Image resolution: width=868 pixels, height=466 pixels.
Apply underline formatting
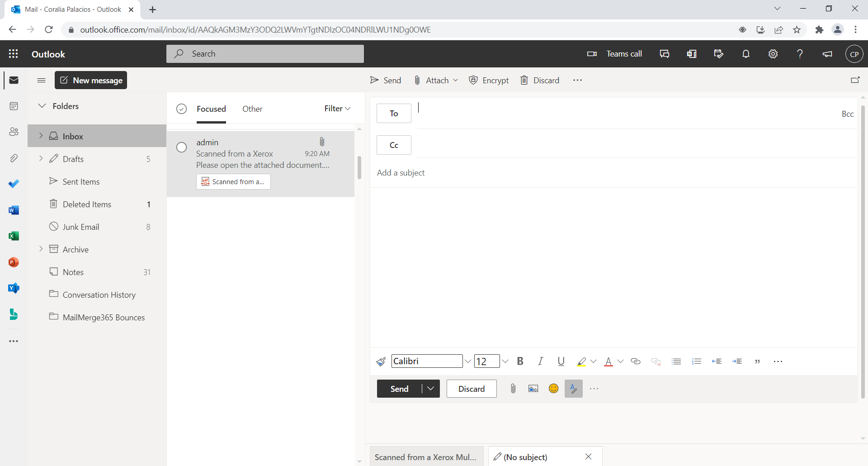point(561,361)
